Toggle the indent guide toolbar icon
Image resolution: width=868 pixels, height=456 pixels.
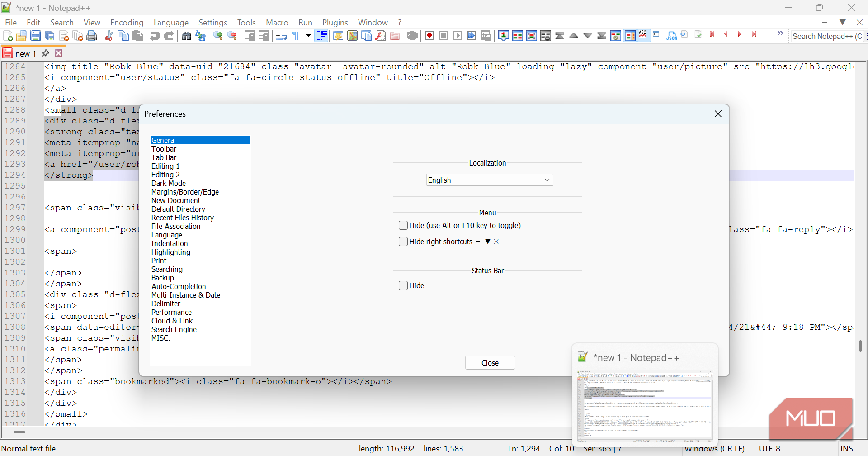322,36
